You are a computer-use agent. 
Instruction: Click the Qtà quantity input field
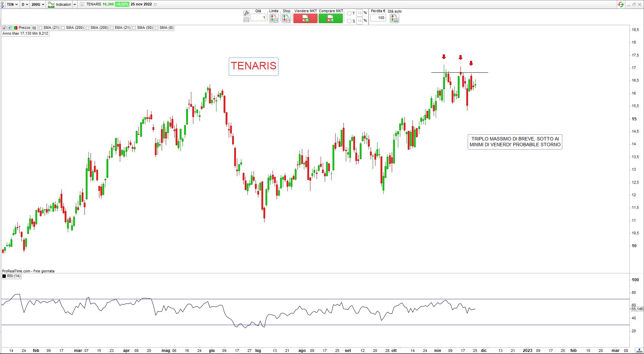pyautogui.click(x=258, y=18)
